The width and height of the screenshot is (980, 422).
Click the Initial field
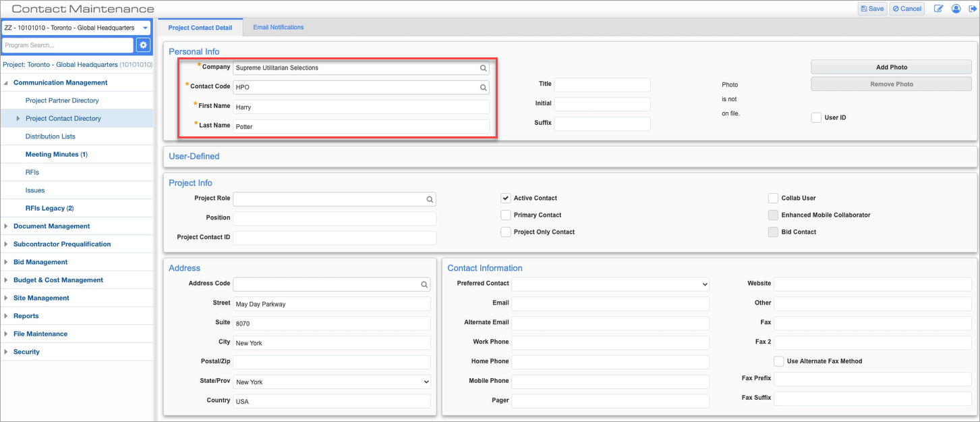(x=602, y=104)
